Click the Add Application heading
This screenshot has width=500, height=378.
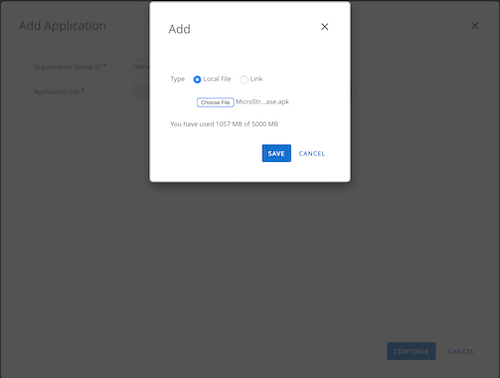coord(63,26)
